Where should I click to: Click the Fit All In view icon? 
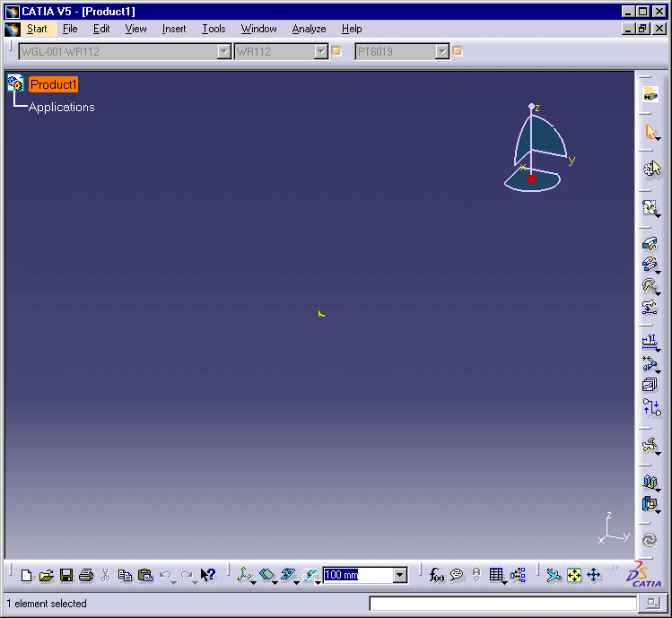click(x=574, y=575)
